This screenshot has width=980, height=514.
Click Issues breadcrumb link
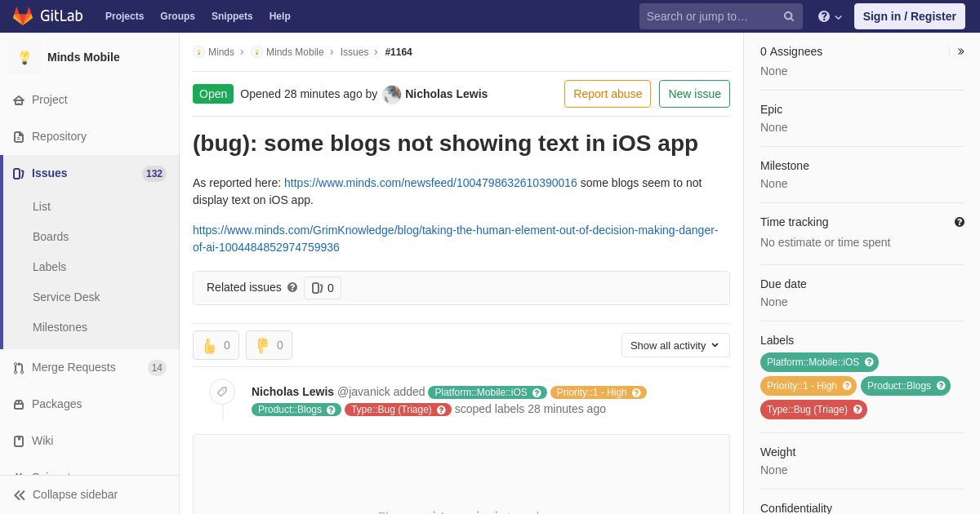point(354,52)
